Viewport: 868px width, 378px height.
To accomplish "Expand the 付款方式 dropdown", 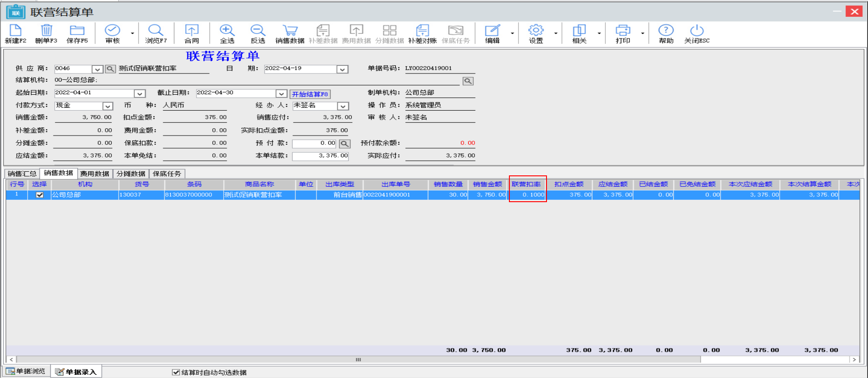I will pos(107,106).
